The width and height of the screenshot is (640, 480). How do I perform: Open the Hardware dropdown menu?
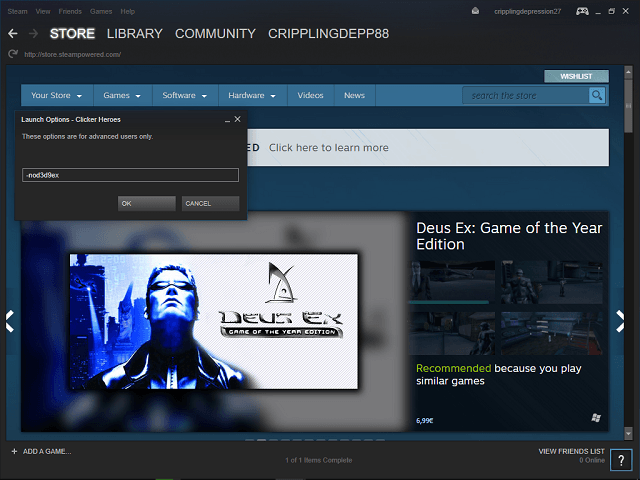252,96
